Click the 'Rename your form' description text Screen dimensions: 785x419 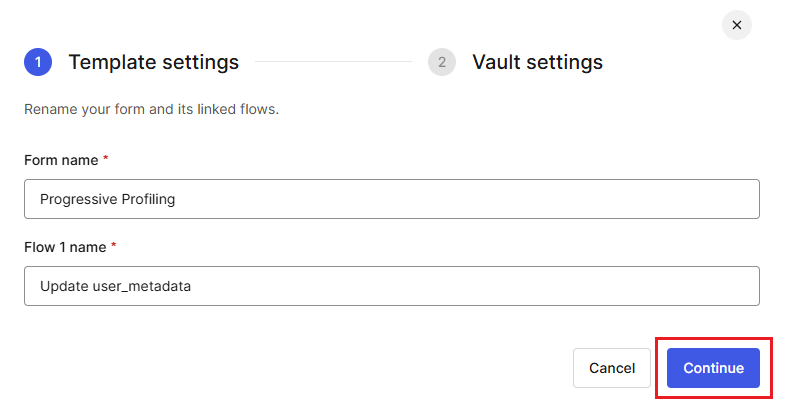click(x=151, y=109)
